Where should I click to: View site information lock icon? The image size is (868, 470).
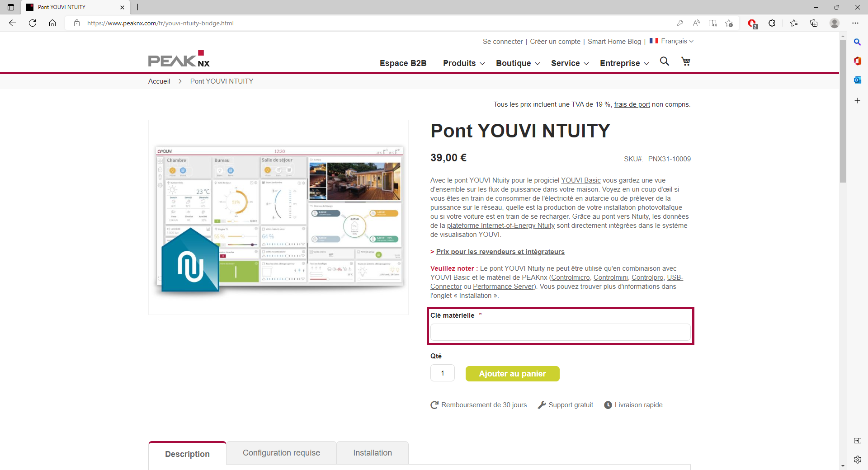tap(77, 23)
